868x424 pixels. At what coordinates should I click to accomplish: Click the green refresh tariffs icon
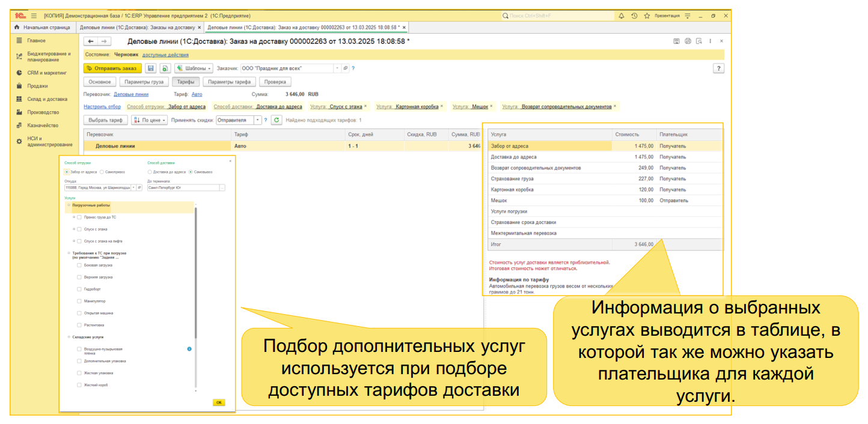(x=276, y=120)
